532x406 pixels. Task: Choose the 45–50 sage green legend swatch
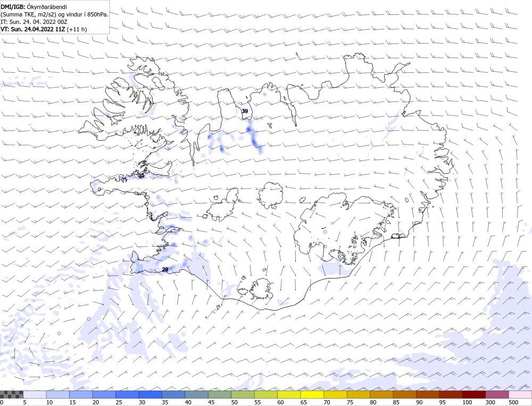(x=220, y=394)
